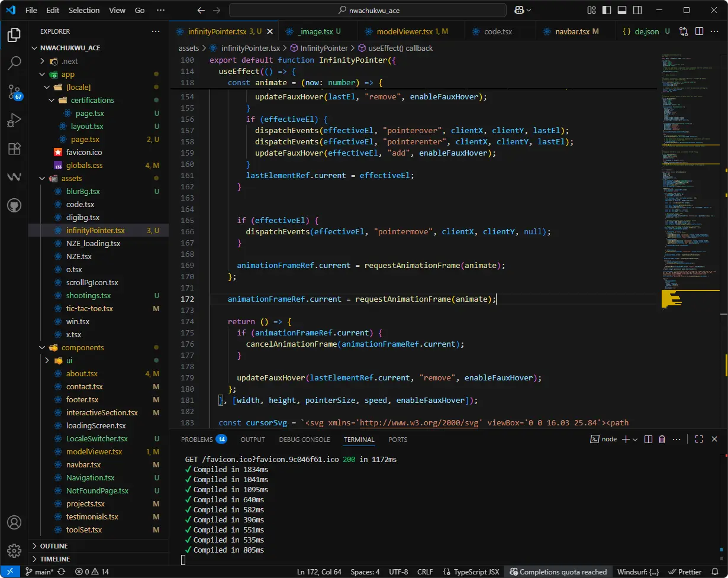Open the Run and Debug view
The image size is (728, 578).
click(x=14, y=120)
